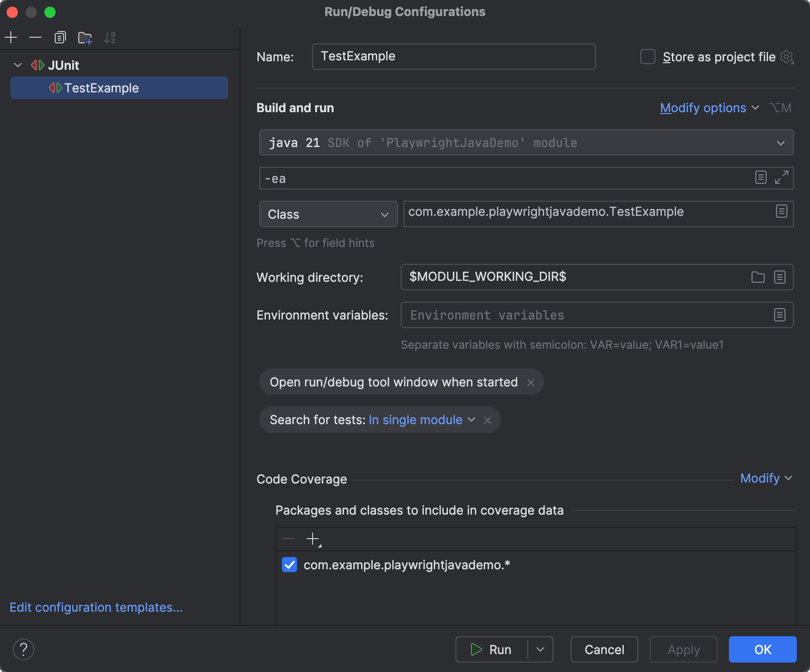Insert a macro into environment variables
810x672 pixels.
coord(780,315)
